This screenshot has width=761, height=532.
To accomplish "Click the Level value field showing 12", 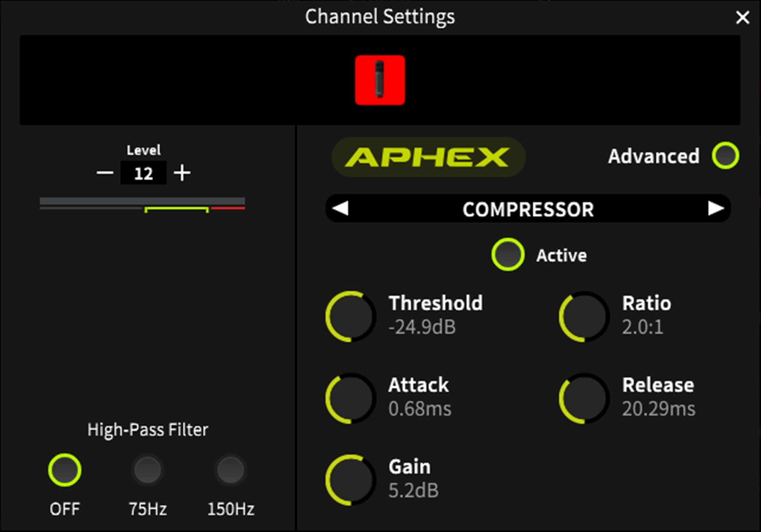I will click(x=143, y=173).
